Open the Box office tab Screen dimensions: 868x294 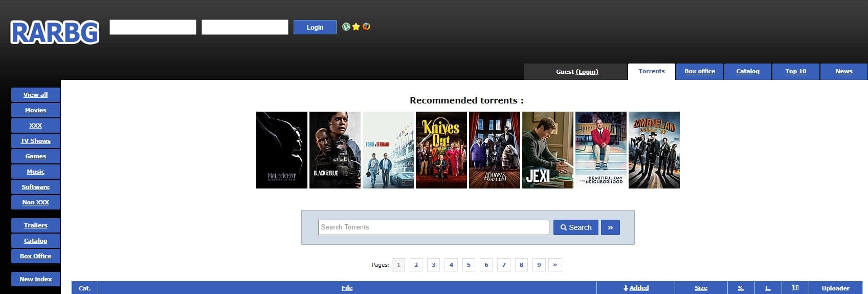700,72
